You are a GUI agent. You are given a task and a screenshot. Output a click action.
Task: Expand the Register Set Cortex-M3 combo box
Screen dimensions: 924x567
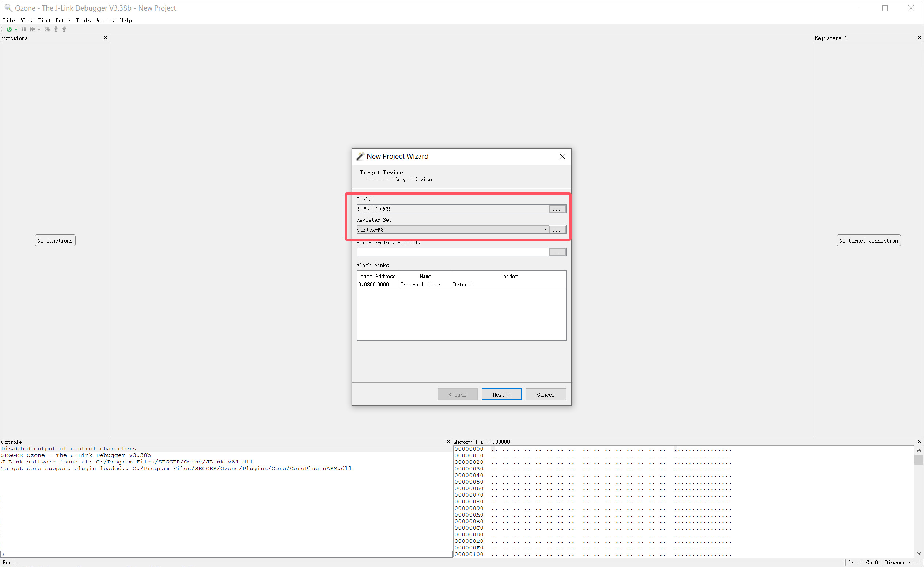[545, 229]
